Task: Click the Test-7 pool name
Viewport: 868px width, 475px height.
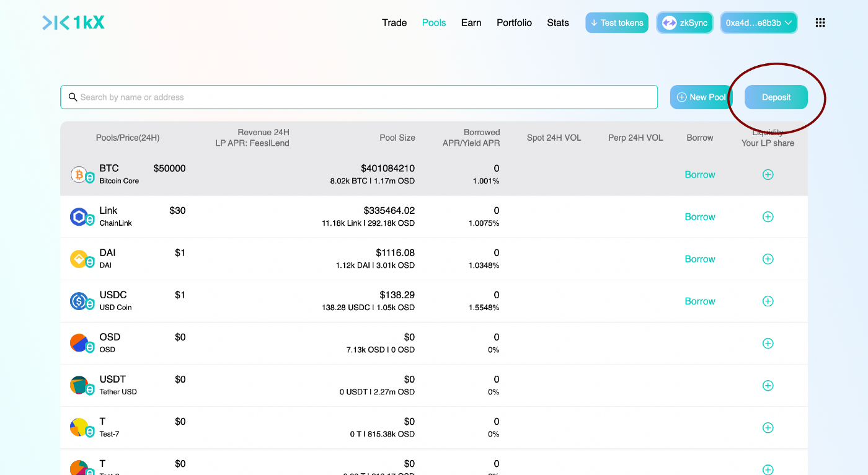Action: (x=110, y=434)
